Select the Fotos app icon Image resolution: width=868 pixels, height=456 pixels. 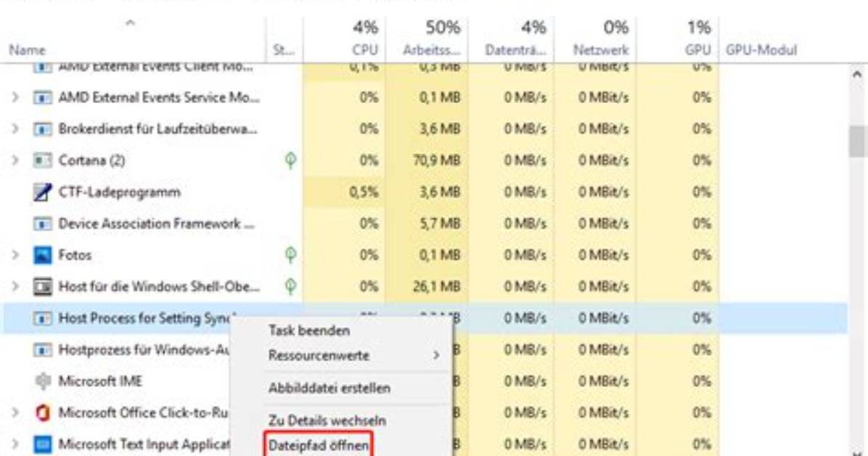point(43,255)
